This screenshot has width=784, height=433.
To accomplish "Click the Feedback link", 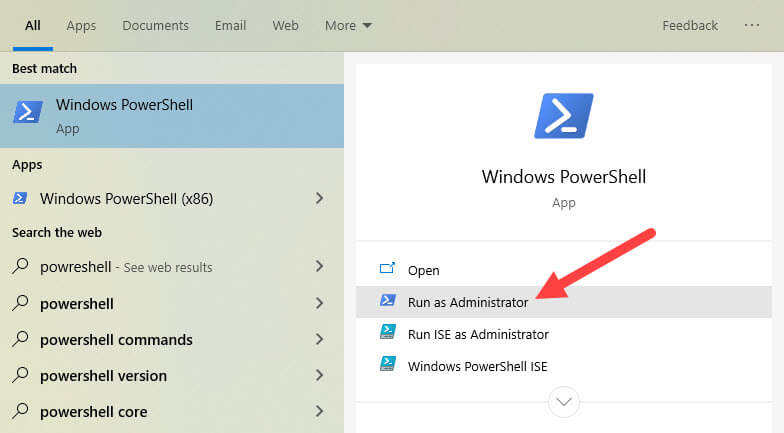I will click(x=690, y=26).
